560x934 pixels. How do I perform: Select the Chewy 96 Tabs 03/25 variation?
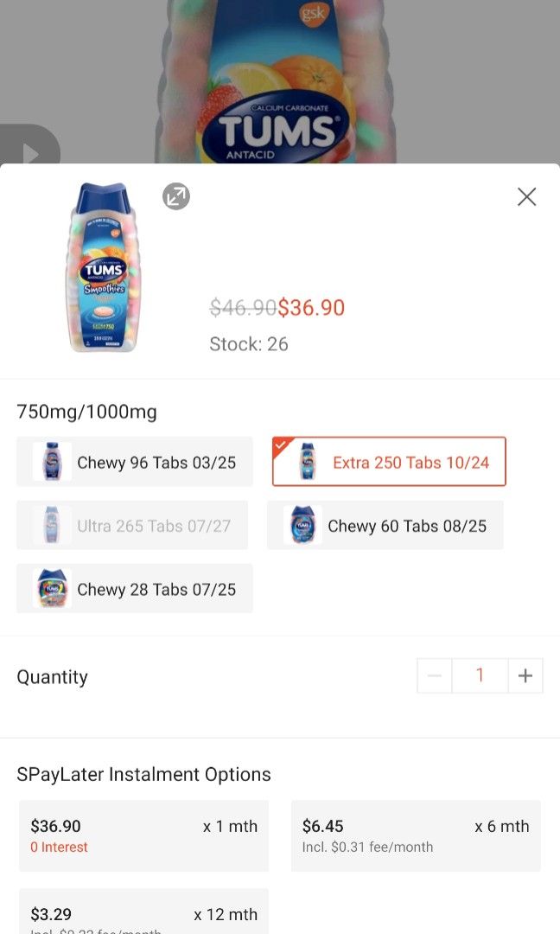point(135,462)
